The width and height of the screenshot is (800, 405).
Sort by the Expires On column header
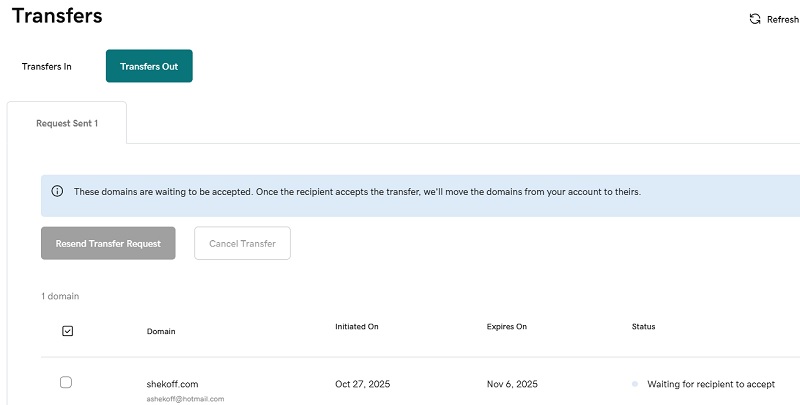[508, 326]
